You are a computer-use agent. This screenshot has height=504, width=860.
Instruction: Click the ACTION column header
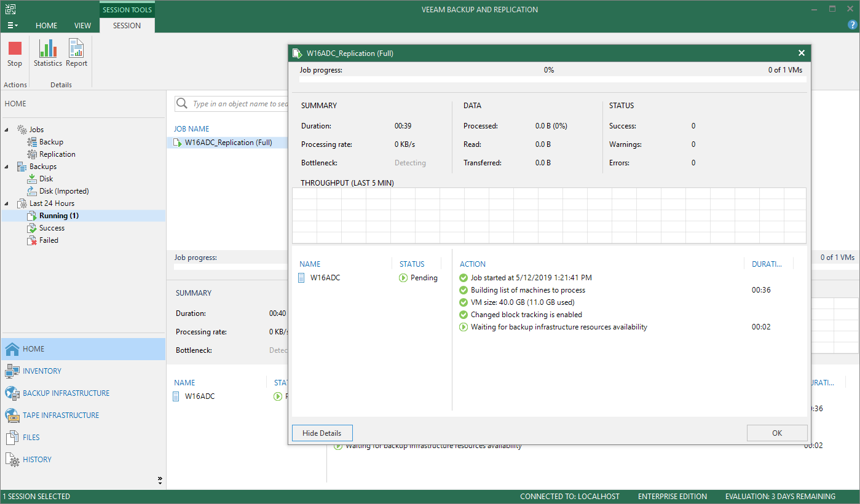click(x=473, y=264)
